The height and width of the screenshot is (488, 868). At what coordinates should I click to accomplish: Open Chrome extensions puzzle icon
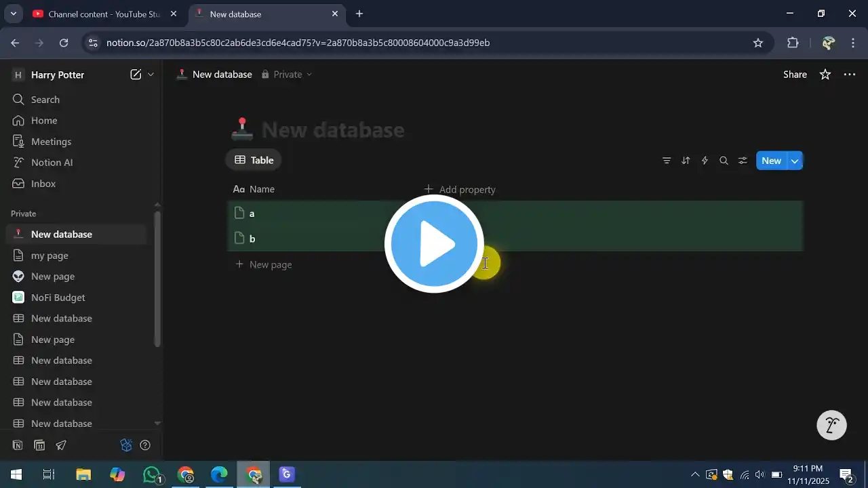(793, 43)
